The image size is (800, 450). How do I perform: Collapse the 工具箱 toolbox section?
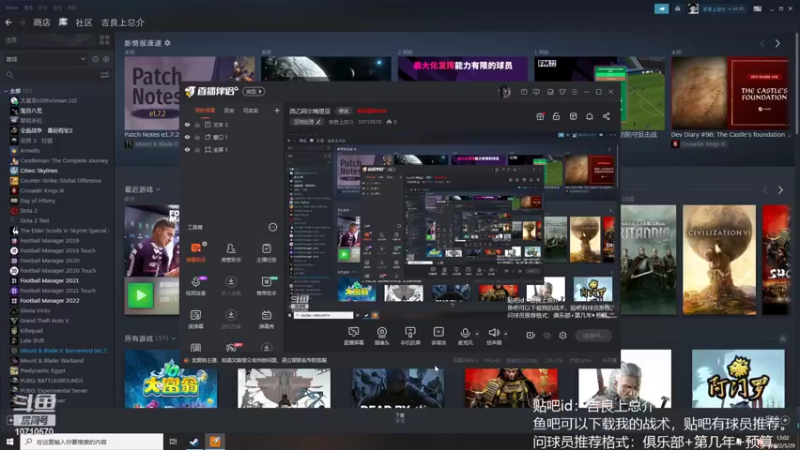point(273,227)
